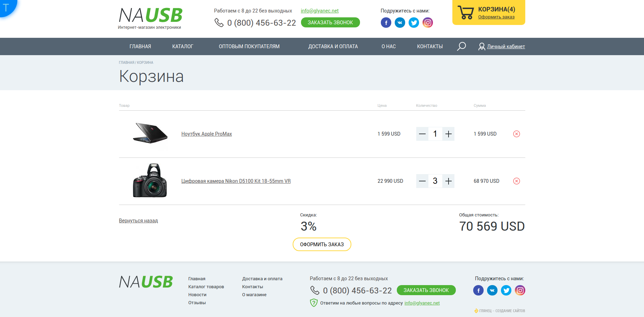Open the VK icon in the footer
The width and height of the screenshot is (644, 317).
(492, 290)
